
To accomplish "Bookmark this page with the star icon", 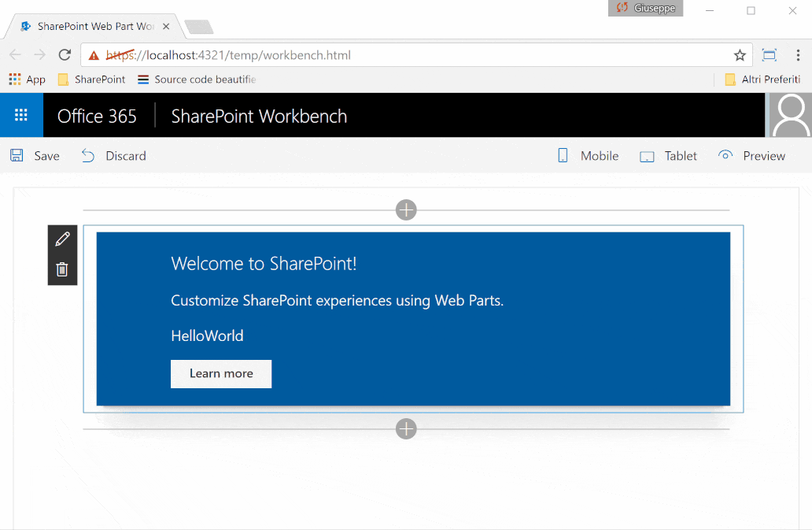I will click(x=740, y=55).
